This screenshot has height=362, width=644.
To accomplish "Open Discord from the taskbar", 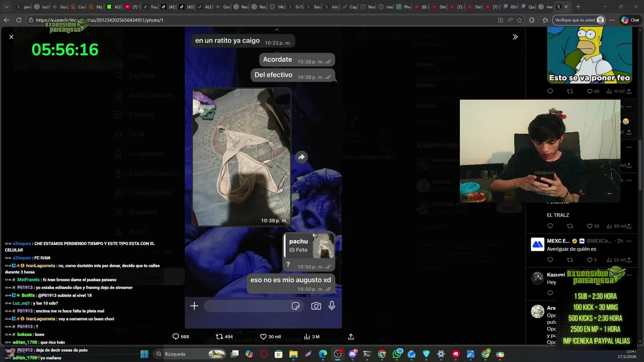I will pyautogui.click(x=353, y=354).
